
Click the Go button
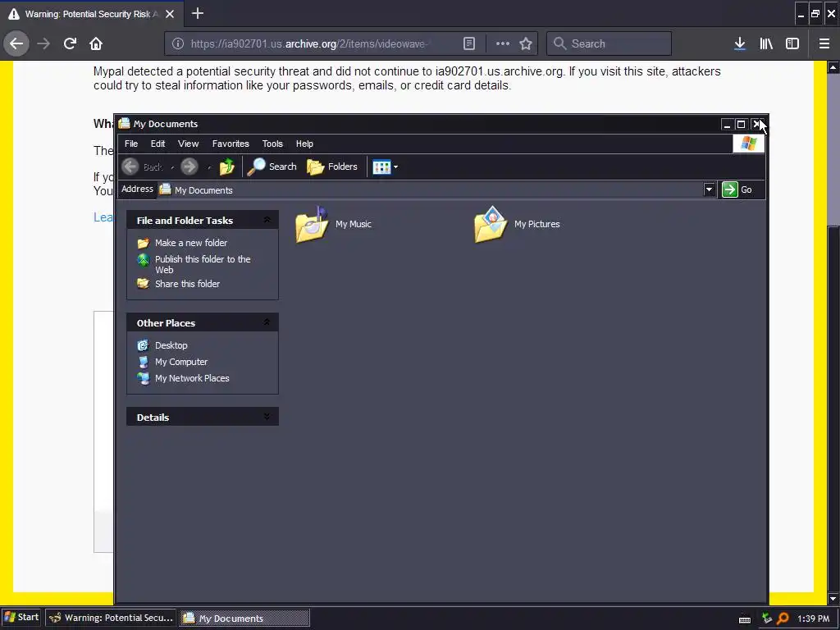pyautogui.click(x=737, y=189)
